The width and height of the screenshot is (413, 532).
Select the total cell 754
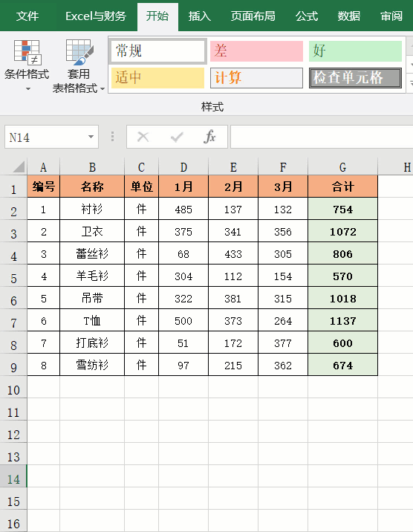tap(343, 209)
